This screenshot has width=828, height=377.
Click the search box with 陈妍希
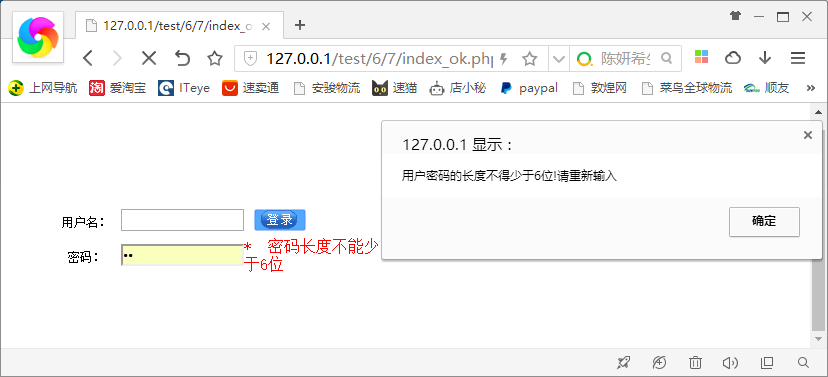click(x=626, y=58)
